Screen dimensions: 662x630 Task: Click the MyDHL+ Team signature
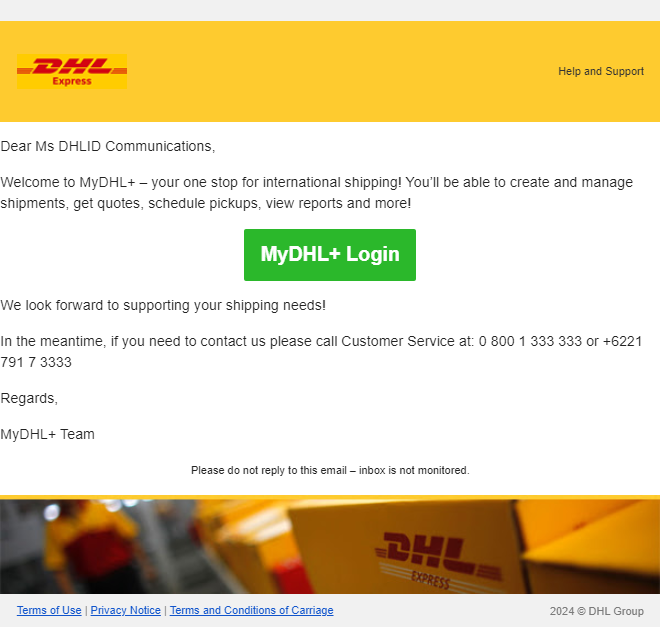(x=47, y=434)
